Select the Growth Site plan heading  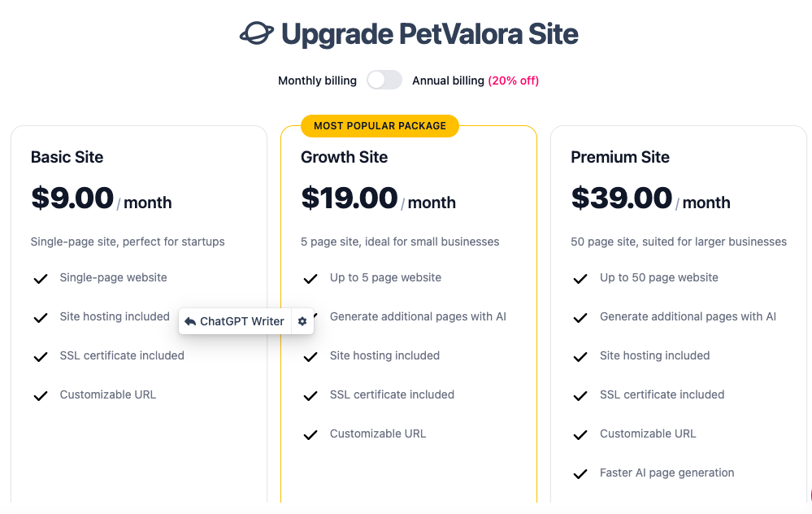click(344, 157)
